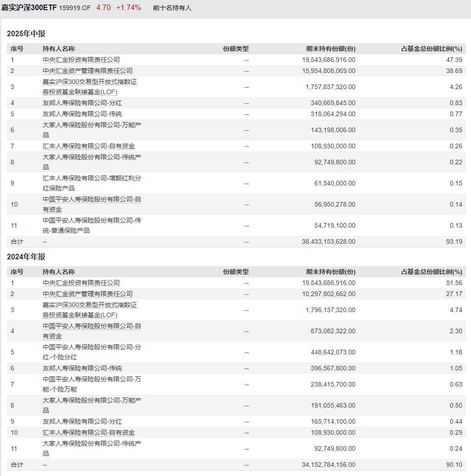Click total shares 38,433,153,628.00
The image size is (471, 476).
[329, 241]
